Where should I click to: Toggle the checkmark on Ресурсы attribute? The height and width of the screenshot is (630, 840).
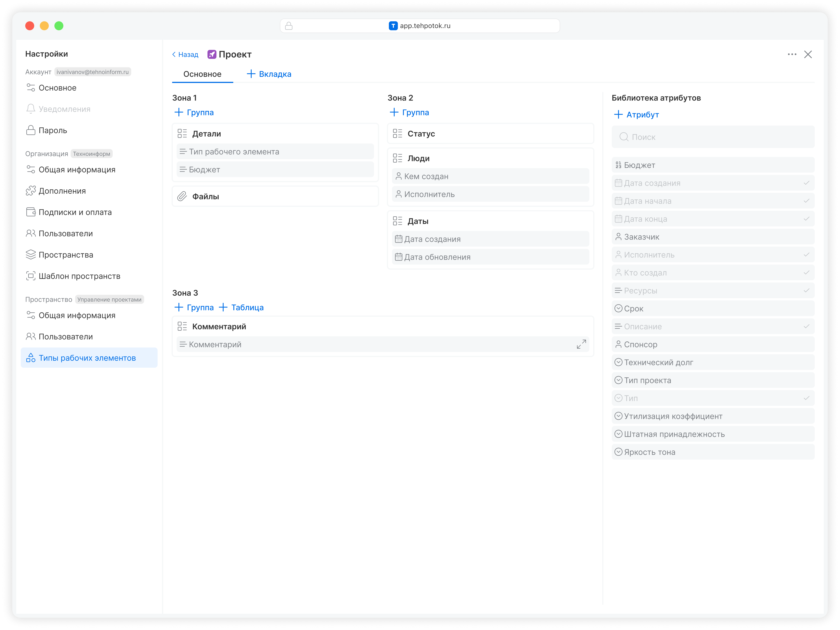[x=806, y=290]
